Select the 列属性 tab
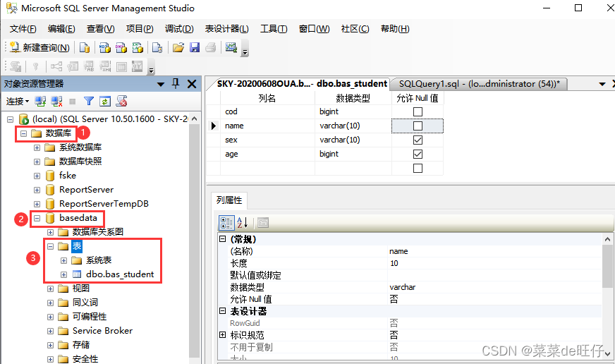 (x=229, y=200)
